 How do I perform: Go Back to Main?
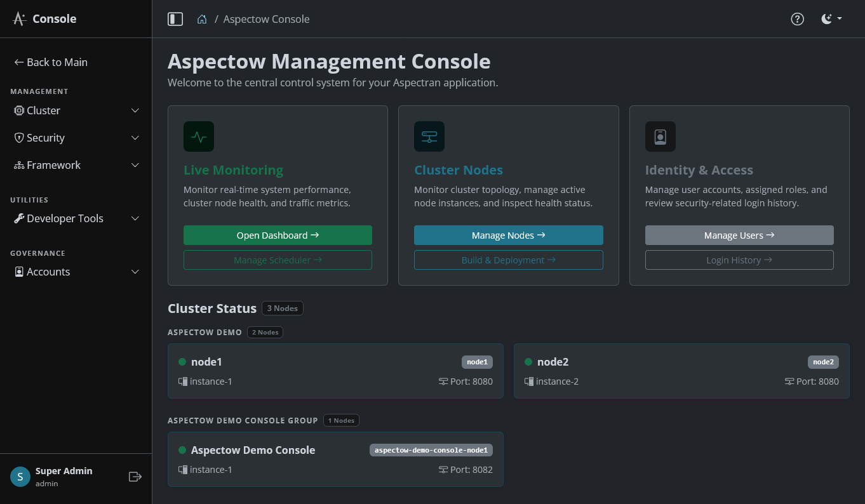[x=51, y=62]
